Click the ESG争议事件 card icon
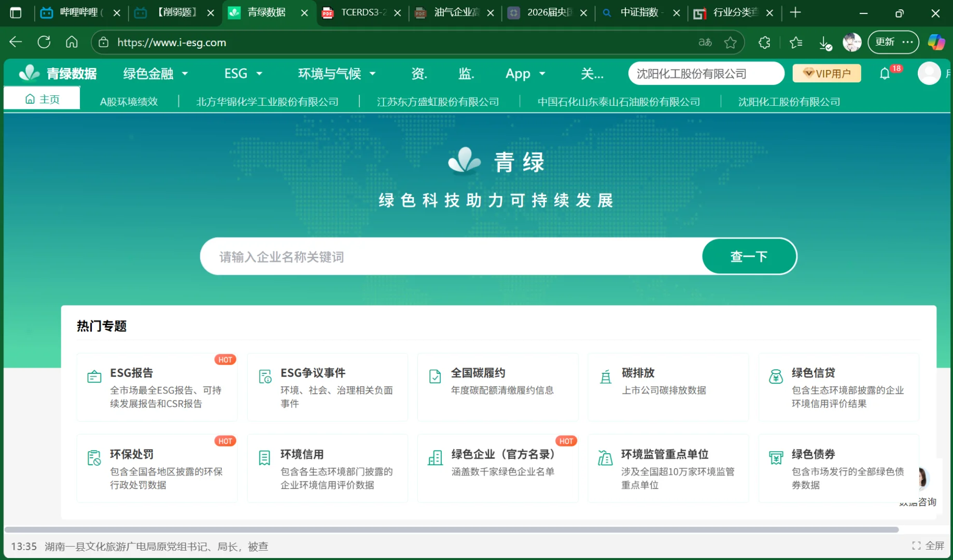Screen dimensions: 953x560 pyautogui.click(x=265, y=377)
